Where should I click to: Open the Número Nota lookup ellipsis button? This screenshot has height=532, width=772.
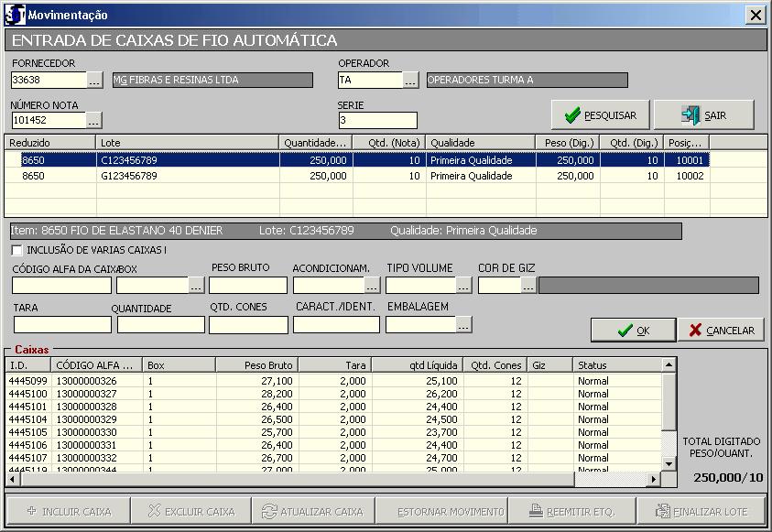[x=94, y=121]
